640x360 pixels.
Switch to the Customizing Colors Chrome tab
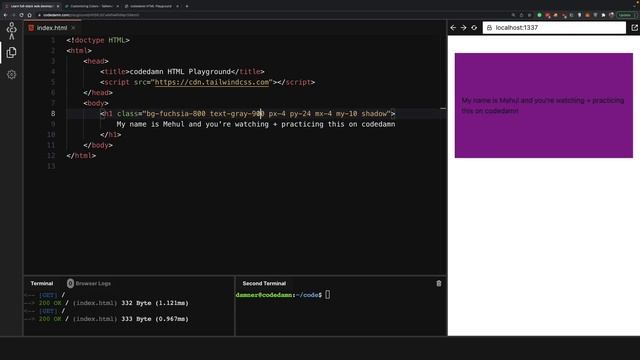91,6
